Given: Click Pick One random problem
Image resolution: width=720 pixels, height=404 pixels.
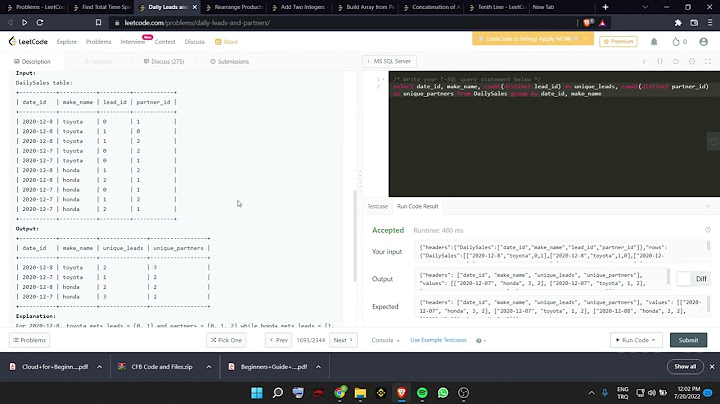Looking at the screenshot, I should tap(226, 340).
